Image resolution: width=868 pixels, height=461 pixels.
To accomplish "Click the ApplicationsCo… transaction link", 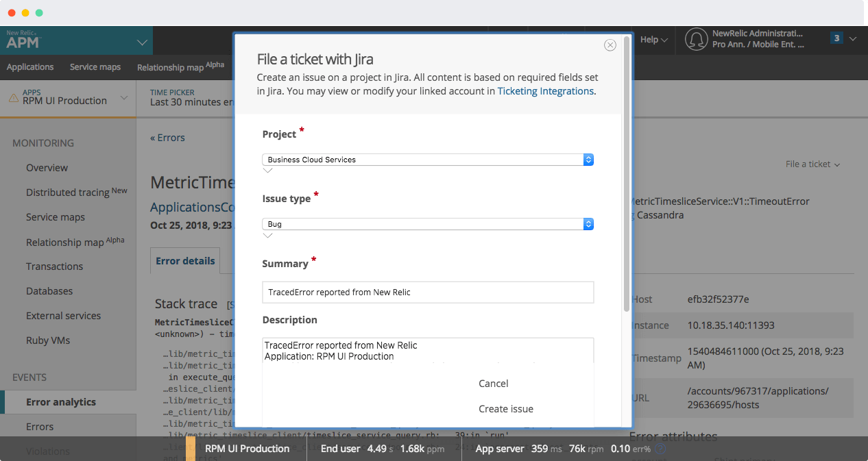I will [x=193, y=207].
